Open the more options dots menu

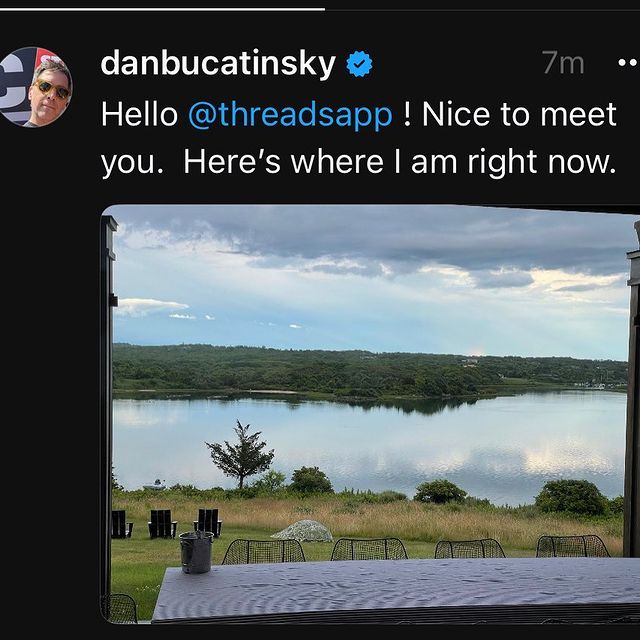[628, 63]
